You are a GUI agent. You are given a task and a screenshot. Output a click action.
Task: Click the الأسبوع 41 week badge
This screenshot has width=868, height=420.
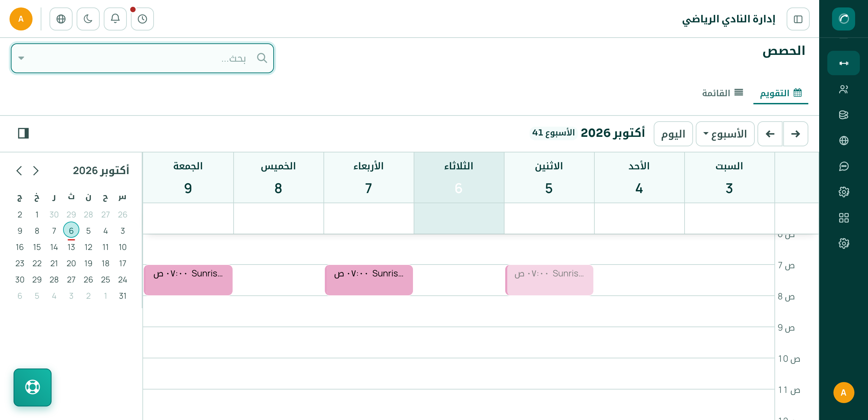point(553,133)
